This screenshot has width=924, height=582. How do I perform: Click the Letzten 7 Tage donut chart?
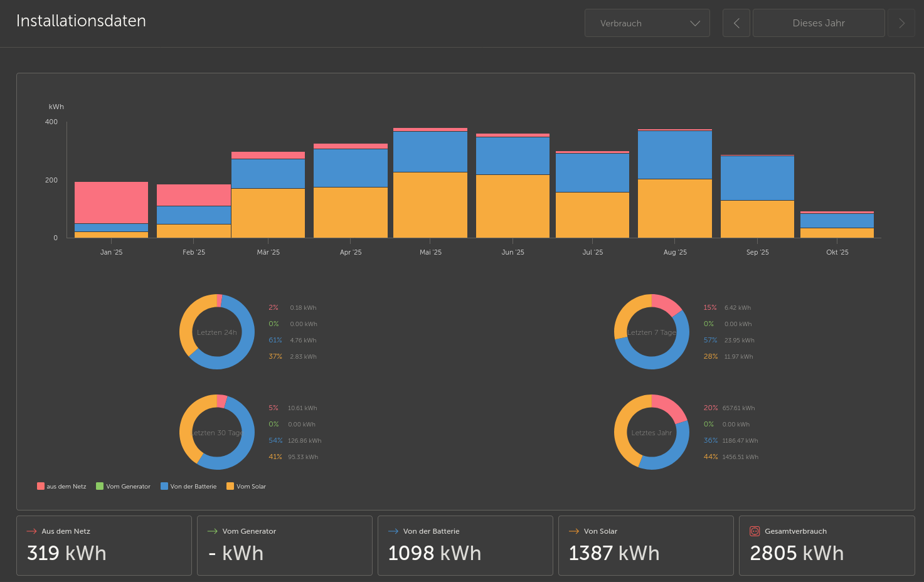(x=652, y=332)
